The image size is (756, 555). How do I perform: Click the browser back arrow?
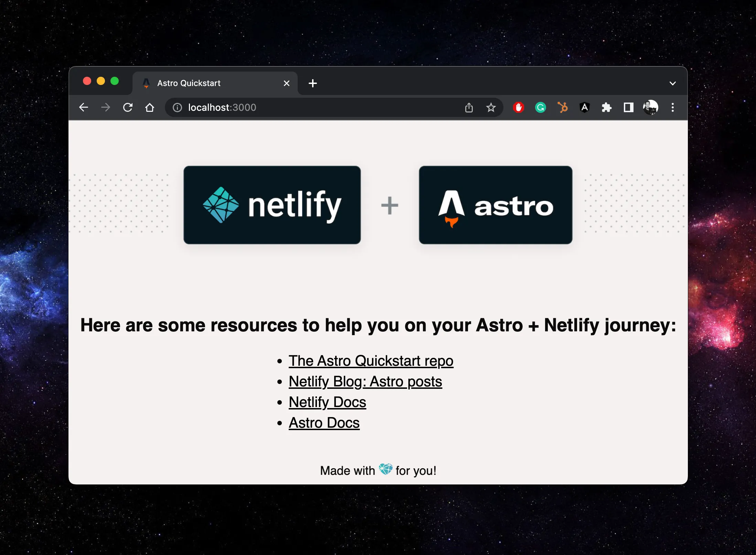click(84, 107)
